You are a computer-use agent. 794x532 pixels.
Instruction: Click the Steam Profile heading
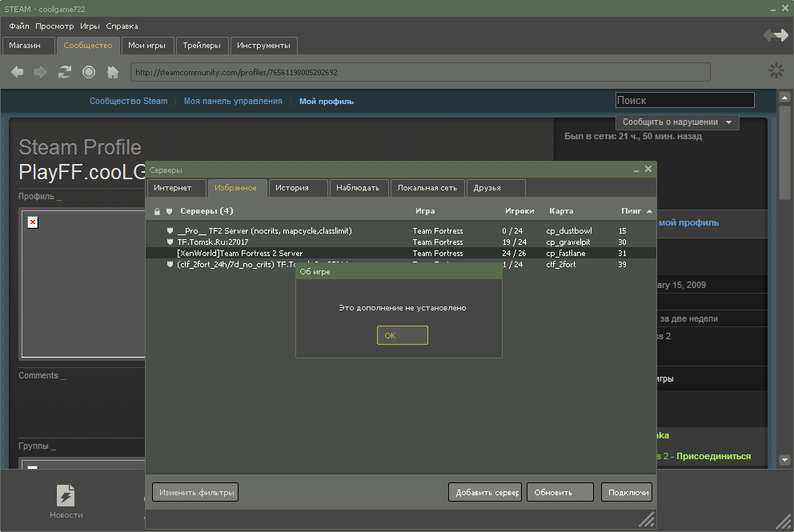pos(80,147)
